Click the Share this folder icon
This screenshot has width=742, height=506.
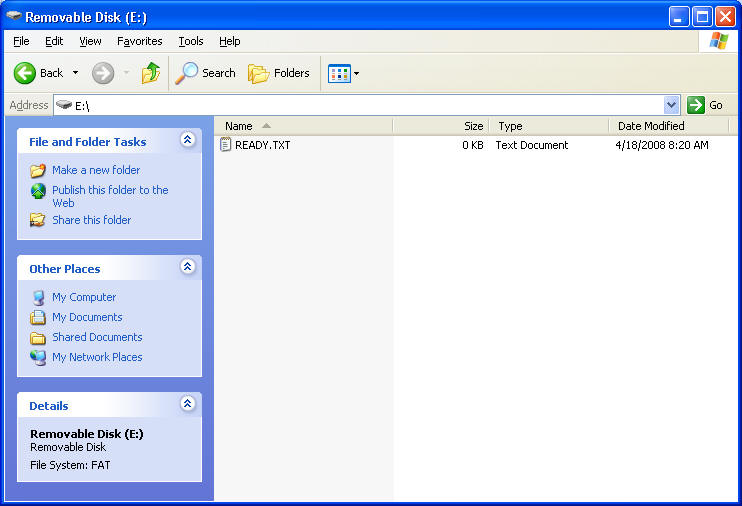pyautogui.click(x=38, y=220)
